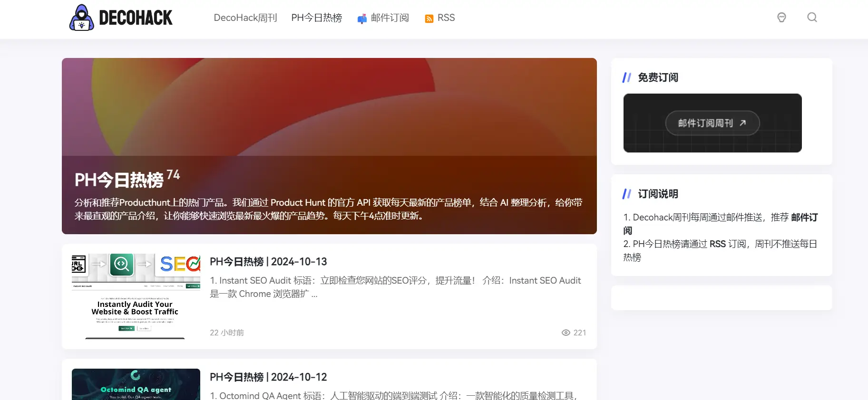Open the post titled PH今日热榜 | 2024-10-13
The width and height of the screenshot is (868, 400).
[268, 262]
